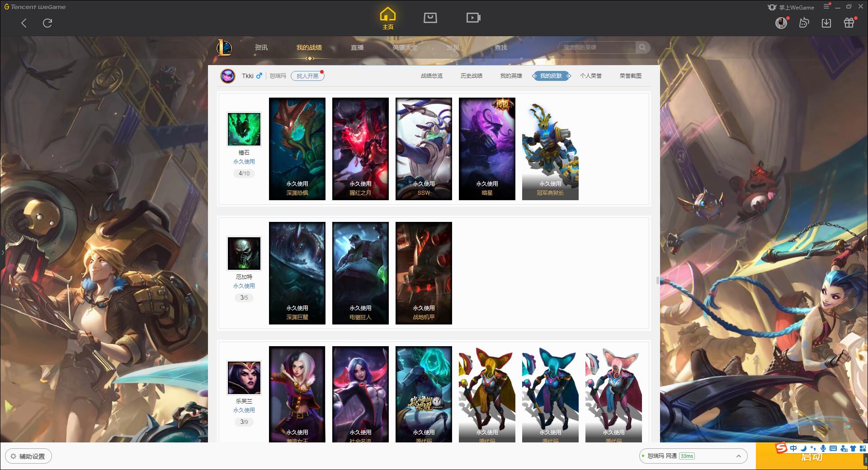868x470 pixels.
Task: Switch to the 我的英雄 sub-tab
Action: (511, 76)
